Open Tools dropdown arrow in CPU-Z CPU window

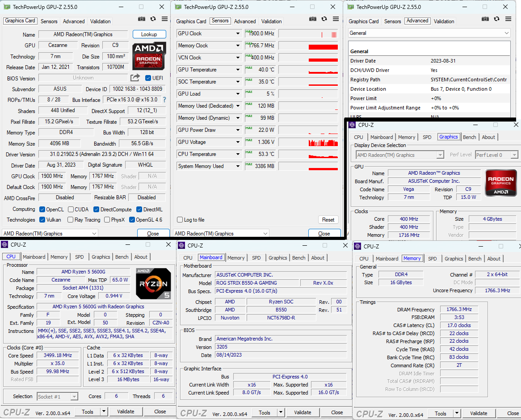click(x=104, y=412)
